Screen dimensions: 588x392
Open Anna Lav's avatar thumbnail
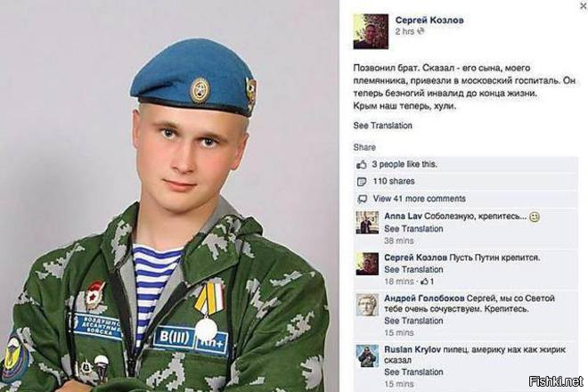(367, 223)
